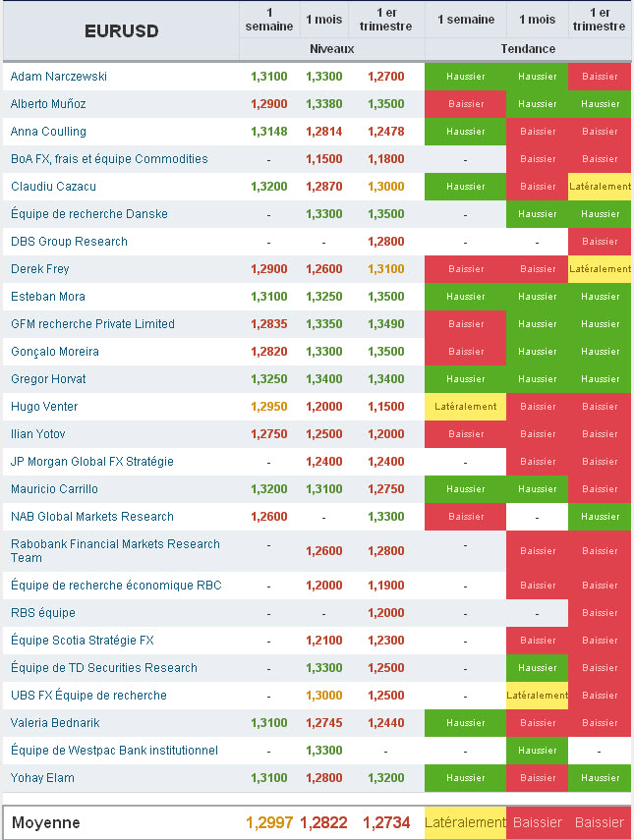
Task: Click UBS FX Latéralement monthly trend
Action: [x=537, y=696]
